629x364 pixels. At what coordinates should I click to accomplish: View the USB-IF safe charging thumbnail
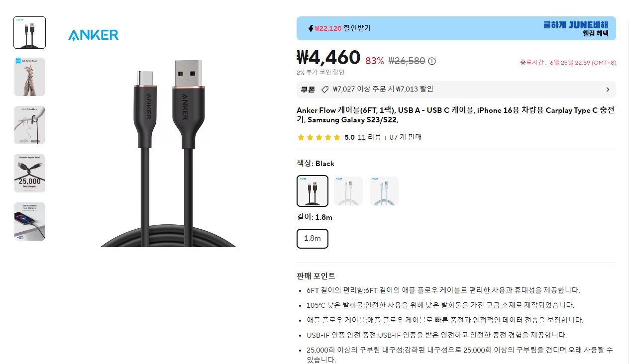tap(30, 221)
